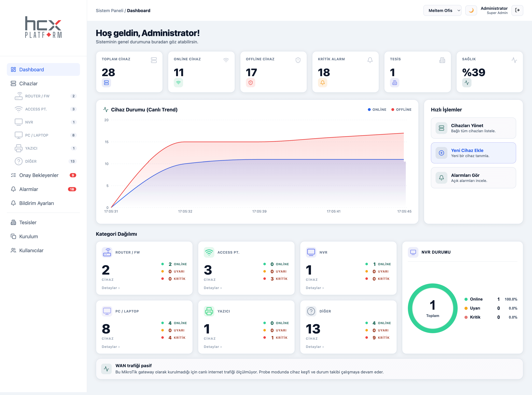Viewport: 532px width, 395px height.
Task: Select ACCESS PT. in the sidebar
Action: (x=45, y=109)
